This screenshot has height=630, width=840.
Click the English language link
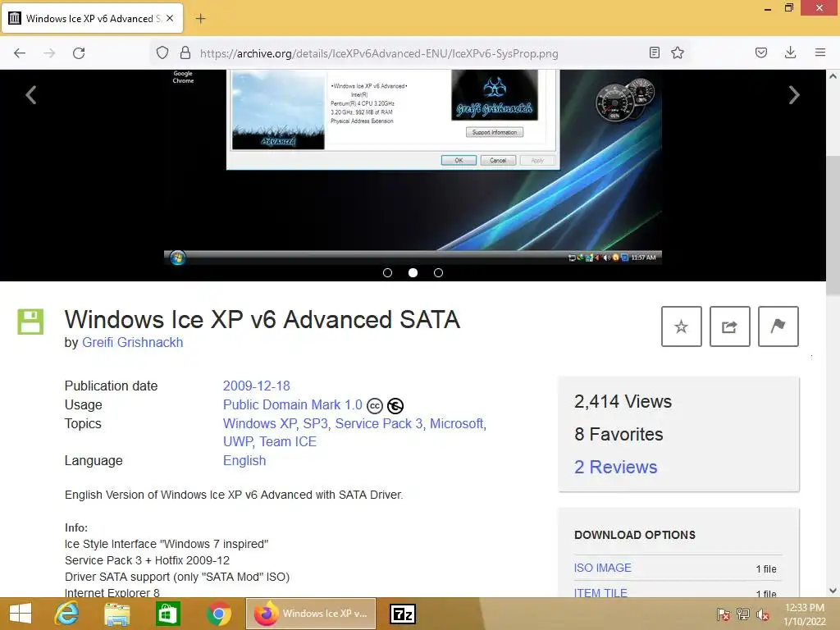(244, 461)
